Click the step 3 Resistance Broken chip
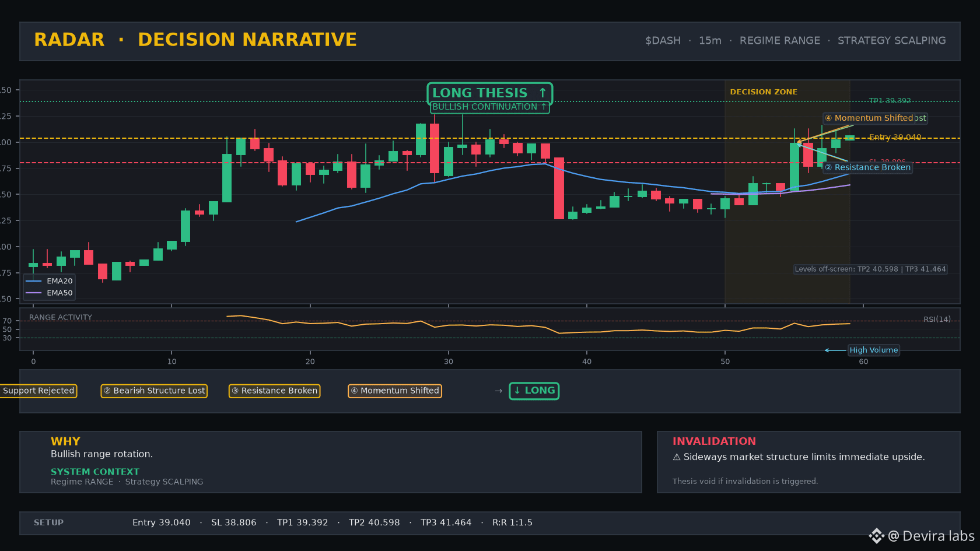The height and width of the screenshot is (551, 980). click(274, 391)
